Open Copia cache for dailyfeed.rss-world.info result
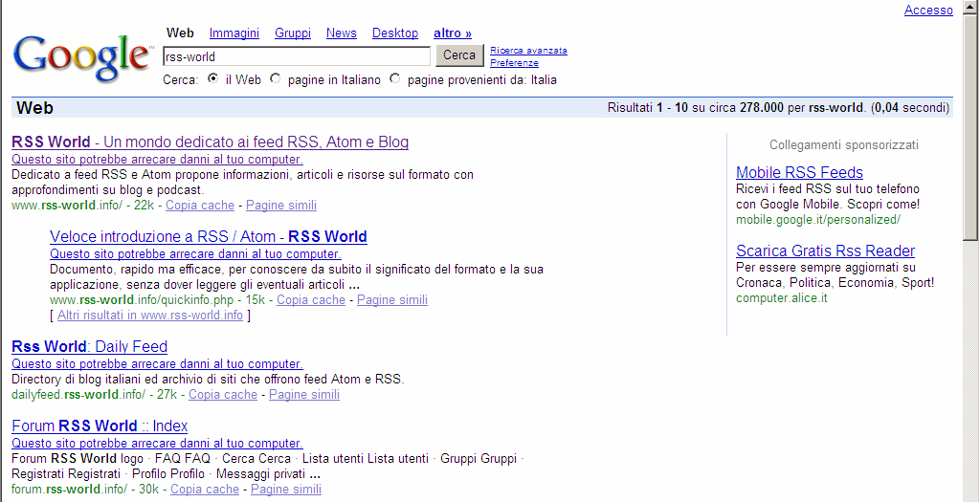 (223, 395)
